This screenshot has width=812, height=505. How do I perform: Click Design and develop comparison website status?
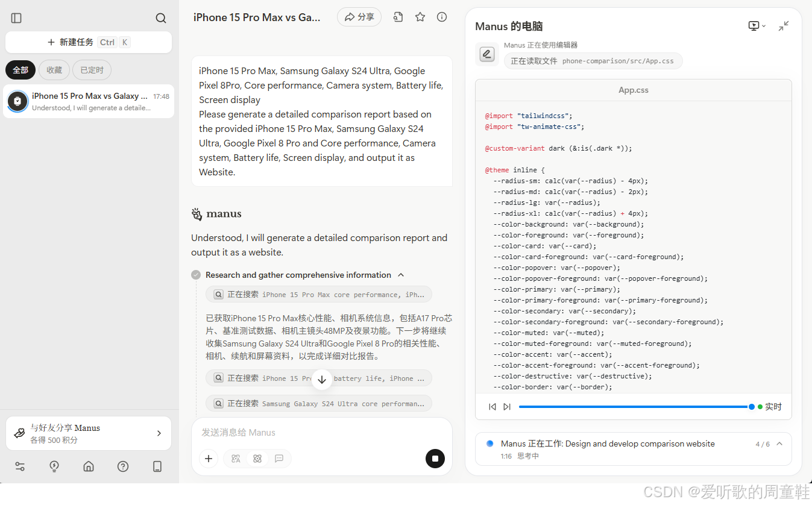click(608, 444)
